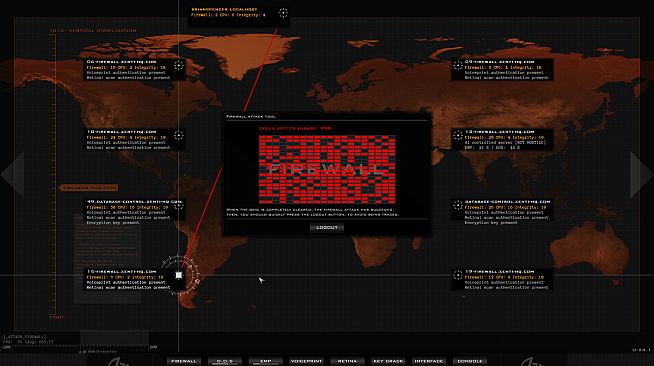Click the 09-firewall.xenti-hq.com server name
The height and width of the screenshot is (366, 654).
500,62
